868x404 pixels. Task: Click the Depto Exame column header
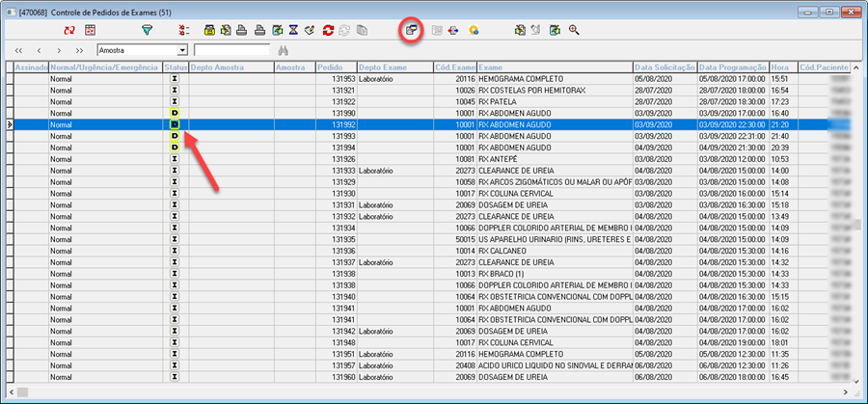(395, 67)
